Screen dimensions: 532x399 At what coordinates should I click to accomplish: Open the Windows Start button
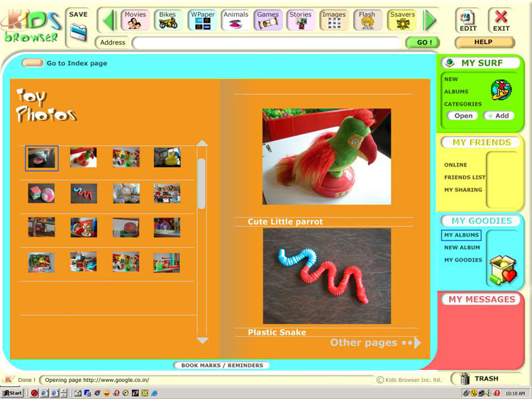click(12, 393)
